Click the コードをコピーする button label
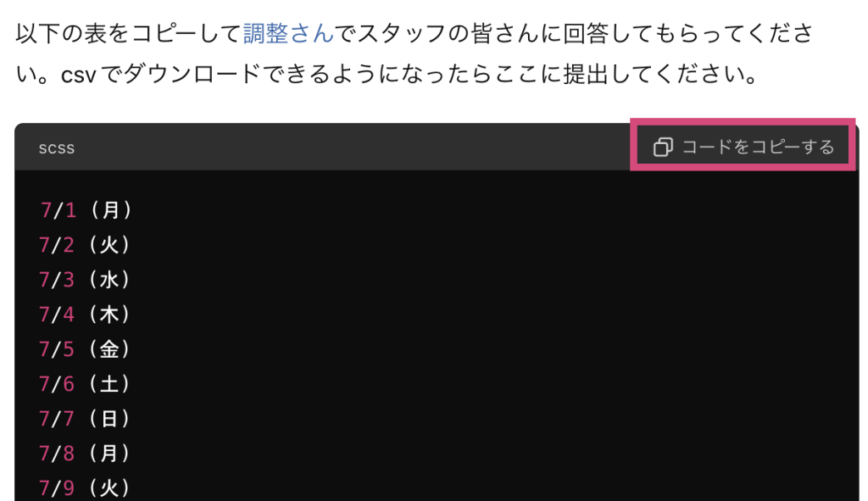Screen dimensions: 868x501 [758, 148]
